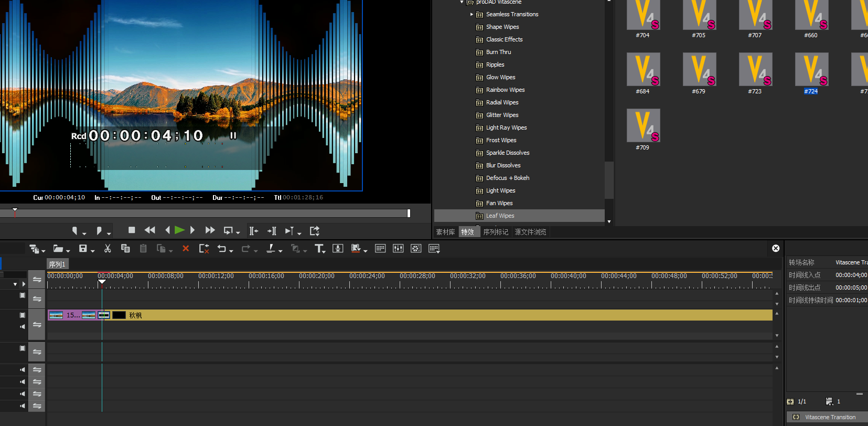This screenshot has height=426, width=868.
Task: Click the export icon in the player
Action: pos(315,231)
